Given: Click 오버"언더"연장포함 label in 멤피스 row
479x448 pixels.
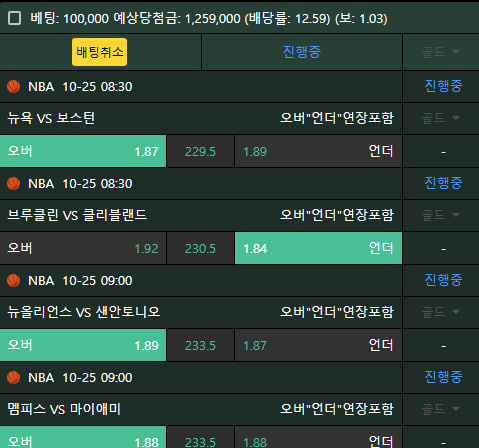Looking at the screenshot, I should 337,409.
